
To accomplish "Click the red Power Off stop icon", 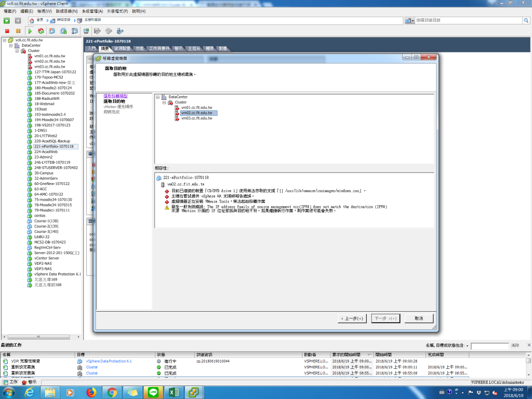I will [x=7, y=31].
